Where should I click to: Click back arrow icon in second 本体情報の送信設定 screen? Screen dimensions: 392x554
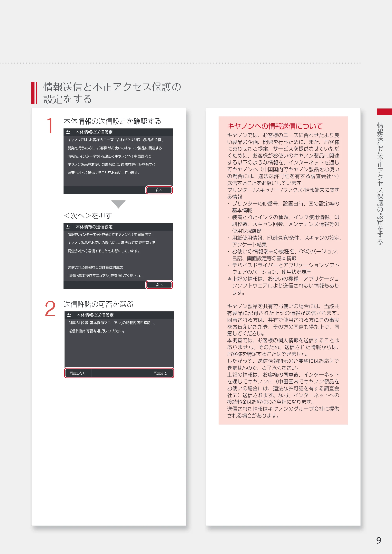point(68,227)
